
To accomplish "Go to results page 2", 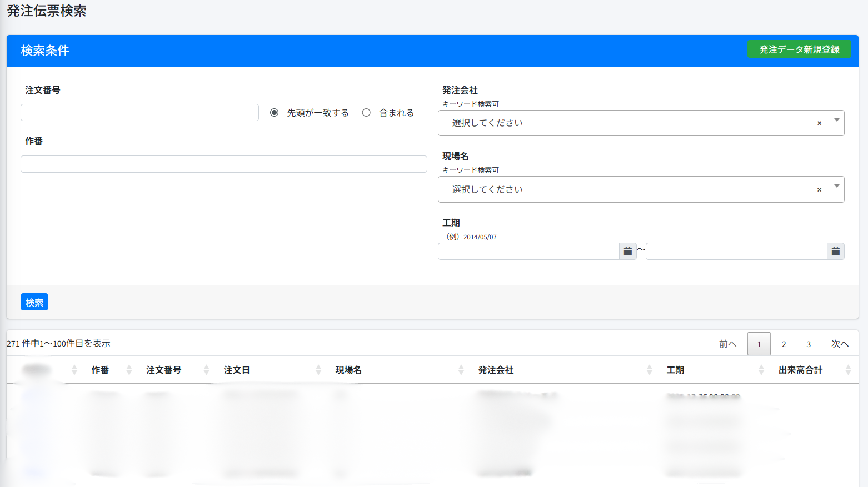I will point(784,344).
